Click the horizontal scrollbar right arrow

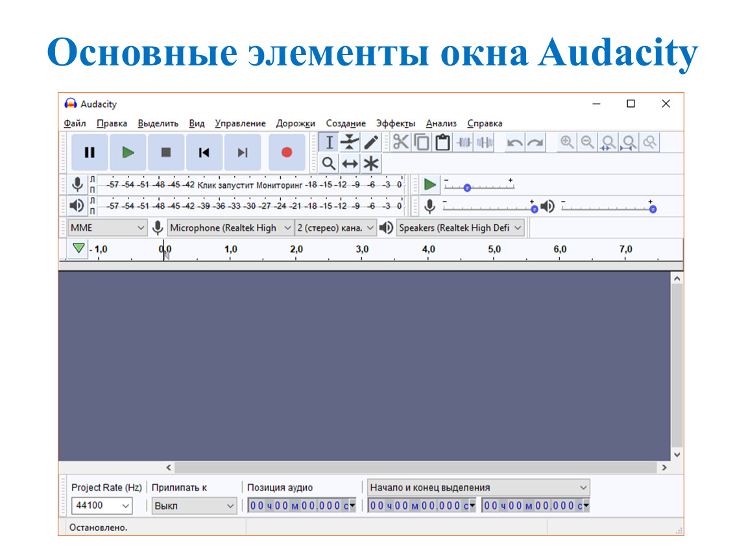click(x=664, y=467)
